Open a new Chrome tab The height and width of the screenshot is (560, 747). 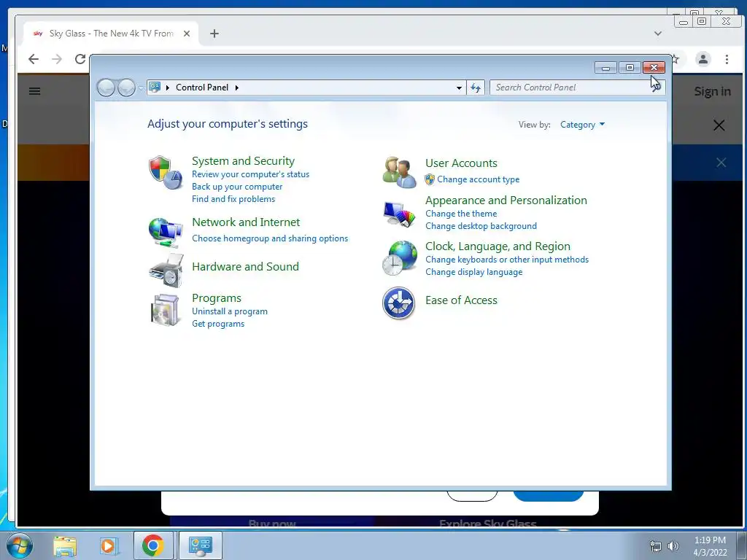[x=214, y=34]
